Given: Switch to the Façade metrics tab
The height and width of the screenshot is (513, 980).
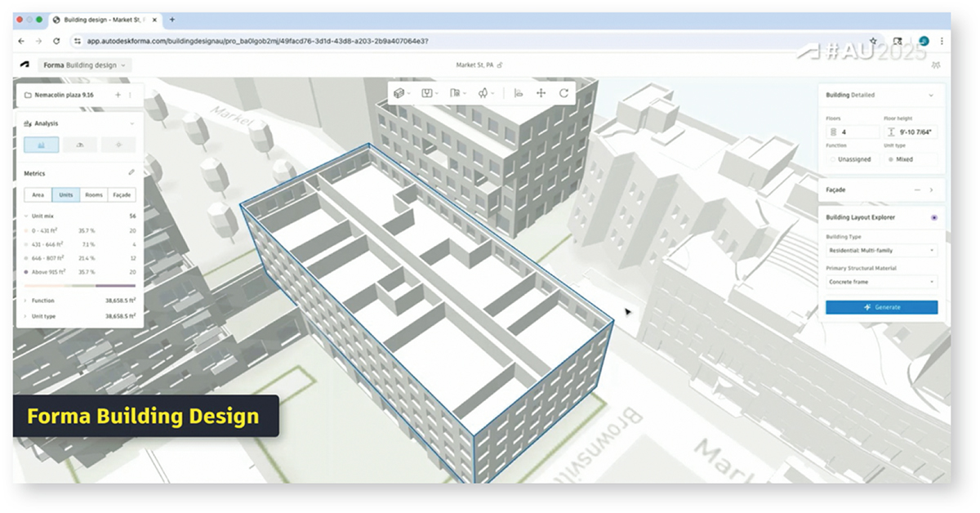Looking at the screenshot, I should tap(121, 194).
